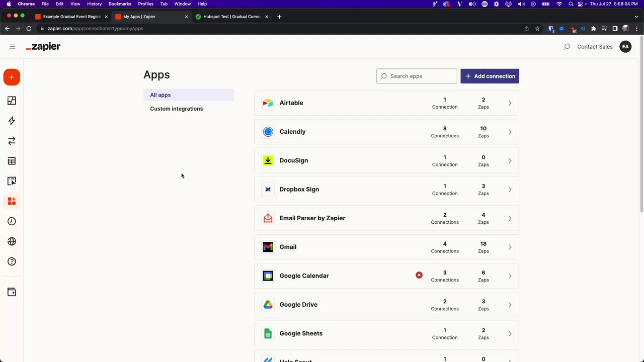Expand the Google Sheets row chevron

point(510,334)
